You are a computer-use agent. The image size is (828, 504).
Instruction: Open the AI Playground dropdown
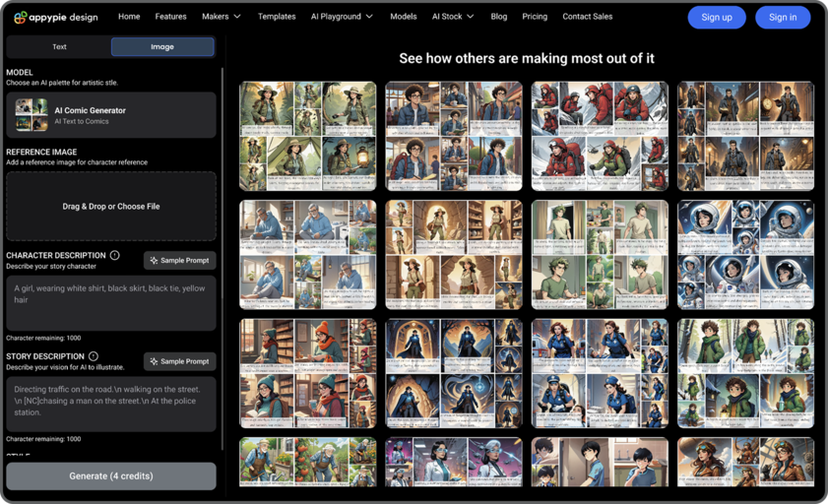coord(342,17)
